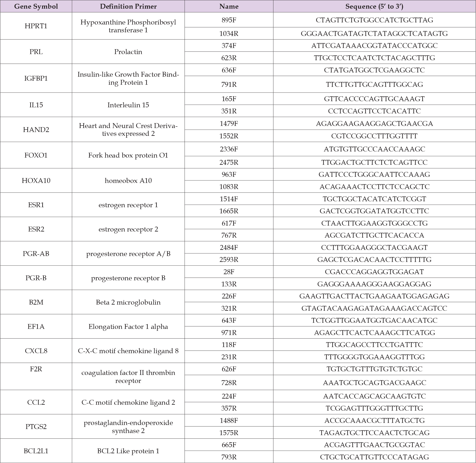Click sequence TCGGAGTTTGGGTTTGCTTG
Viewport: 476px width, 463px height.
point(374,408)
